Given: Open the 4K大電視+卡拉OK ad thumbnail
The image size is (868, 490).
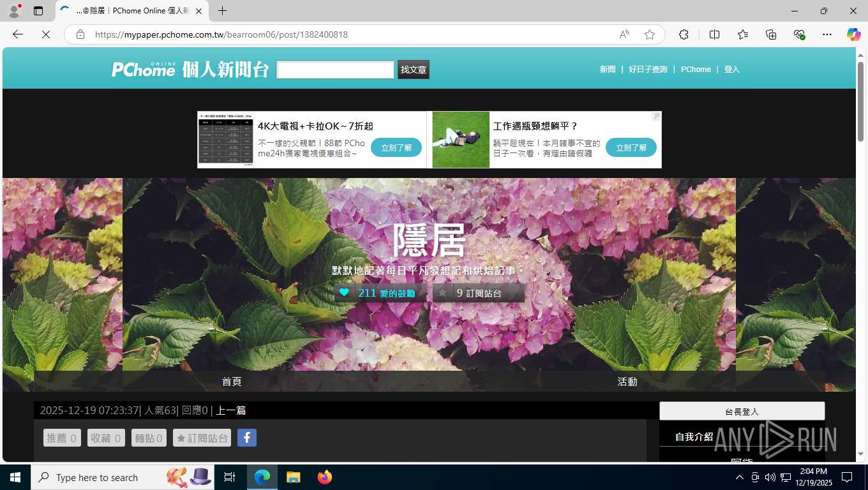Looking at the screenshot, I should click(226, 140).
